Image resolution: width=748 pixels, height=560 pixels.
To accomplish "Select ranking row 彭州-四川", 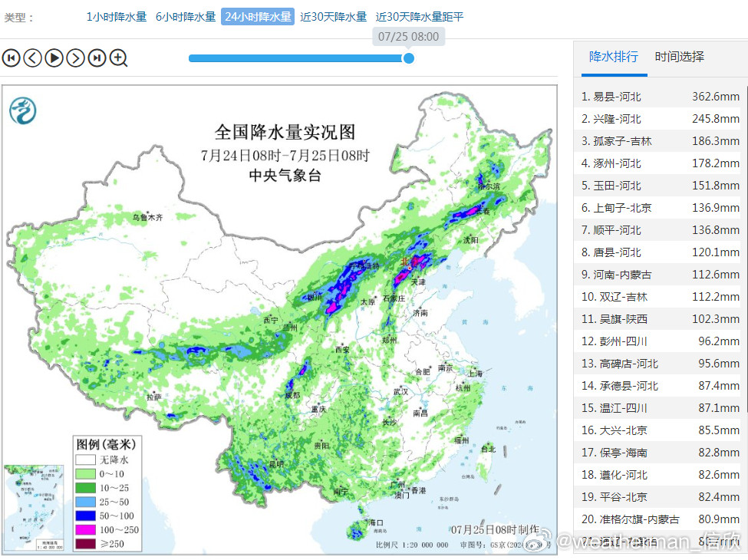I will click(x=658, y=341).
